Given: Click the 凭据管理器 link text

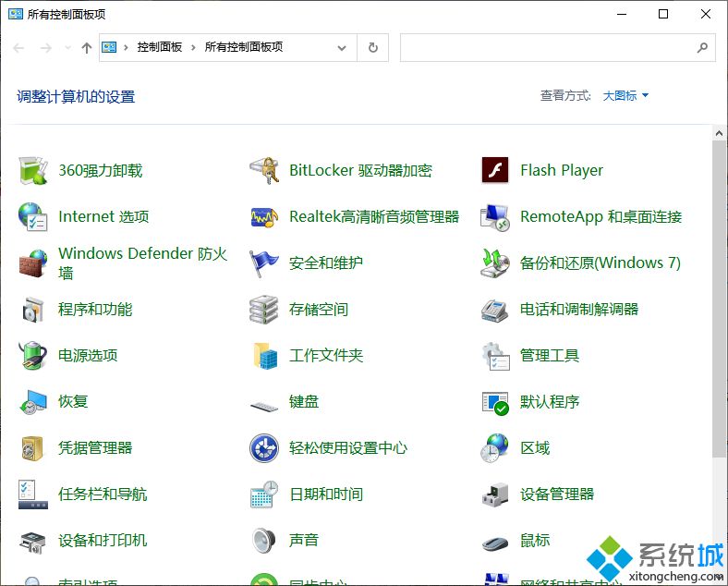Looking at the screenshot, I should tap(95, 448).
